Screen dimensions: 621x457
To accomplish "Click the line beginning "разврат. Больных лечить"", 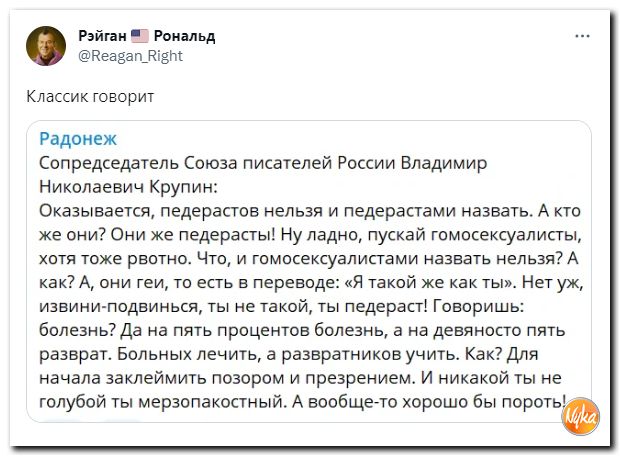I will coord(288,354).
